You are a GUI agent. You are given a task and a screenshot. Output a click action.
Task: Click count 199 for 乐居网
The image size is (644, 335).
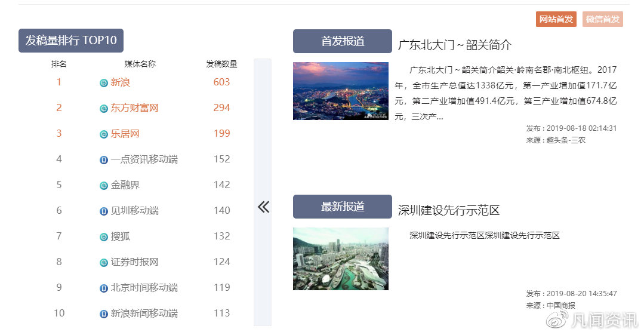pyautogui.click(x=222, y=134)
